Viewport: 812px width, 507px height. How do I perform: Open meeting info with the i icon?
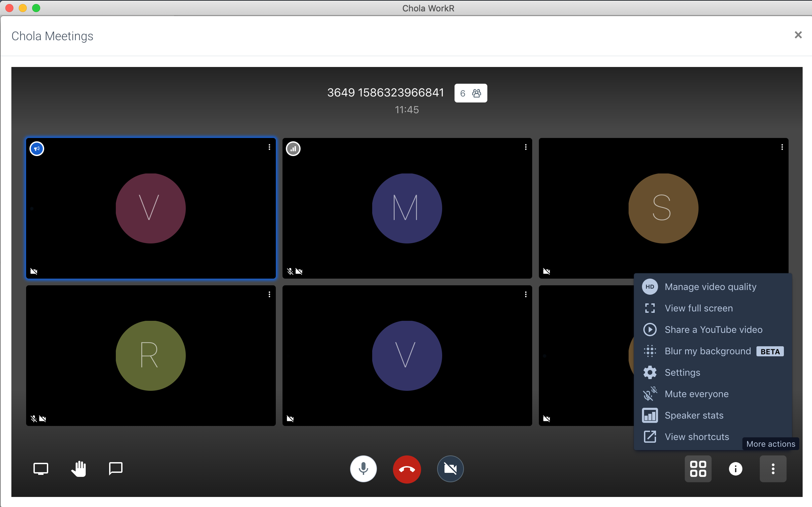(735, 468)
